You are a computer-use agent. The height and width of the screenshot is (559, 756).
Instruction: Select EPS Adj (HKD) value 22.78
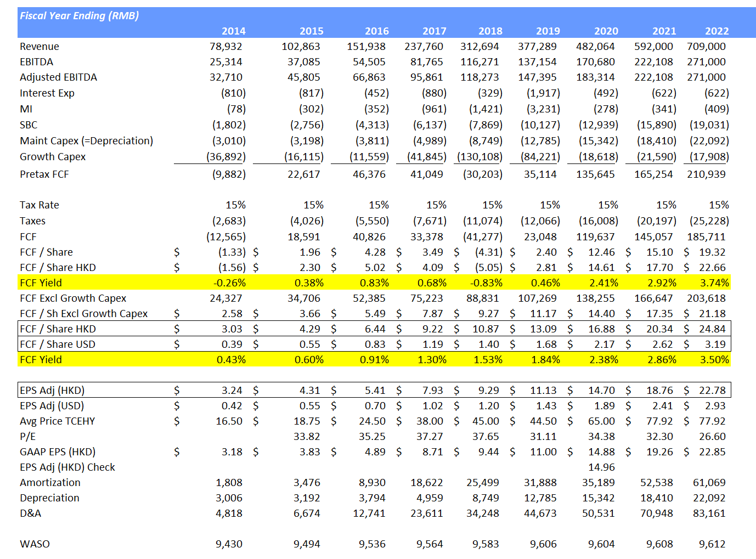point(712,391)
